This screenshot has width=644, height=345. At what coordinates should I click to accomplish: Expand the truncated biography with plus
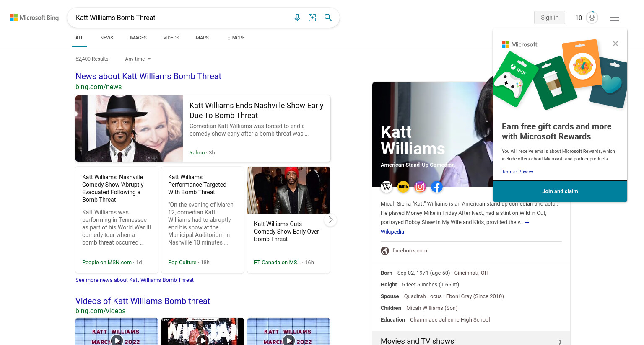click(527, 222)
